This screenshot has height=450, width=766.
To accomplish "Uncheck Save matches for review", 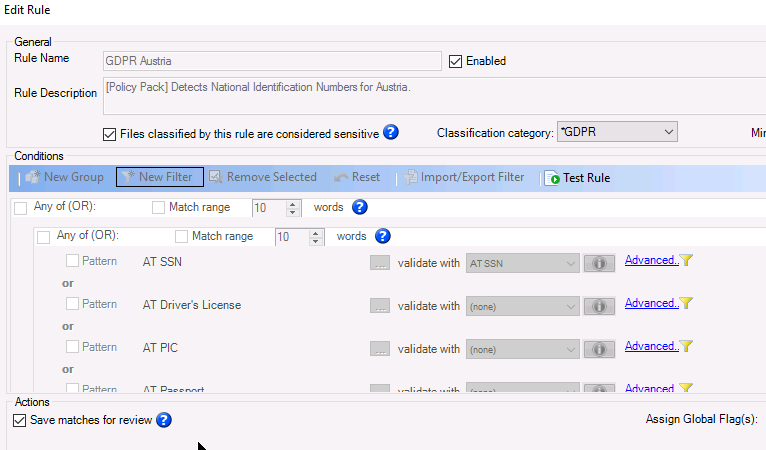I will [x=20, y=421].
